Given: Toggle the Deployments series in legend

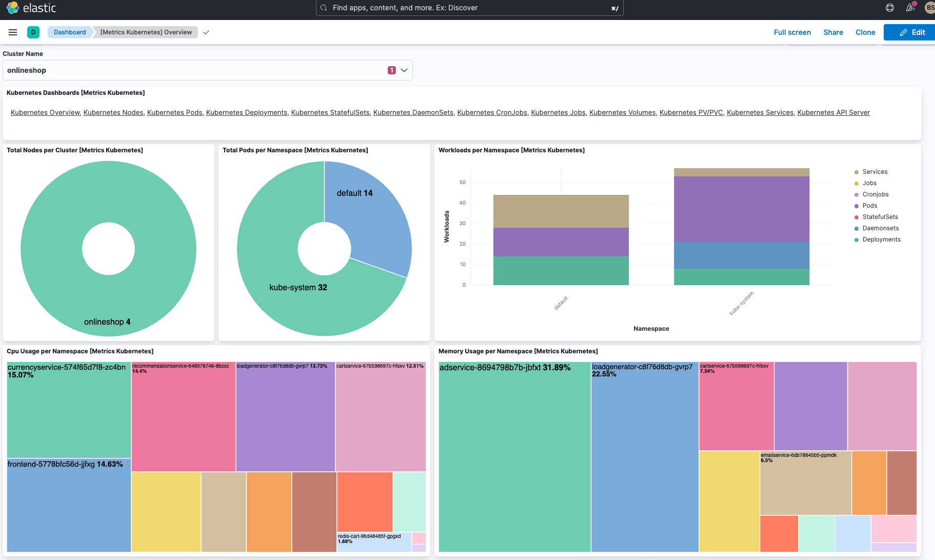Looking at the screenshot, I should pyautogui.click(x=881, y=239).
